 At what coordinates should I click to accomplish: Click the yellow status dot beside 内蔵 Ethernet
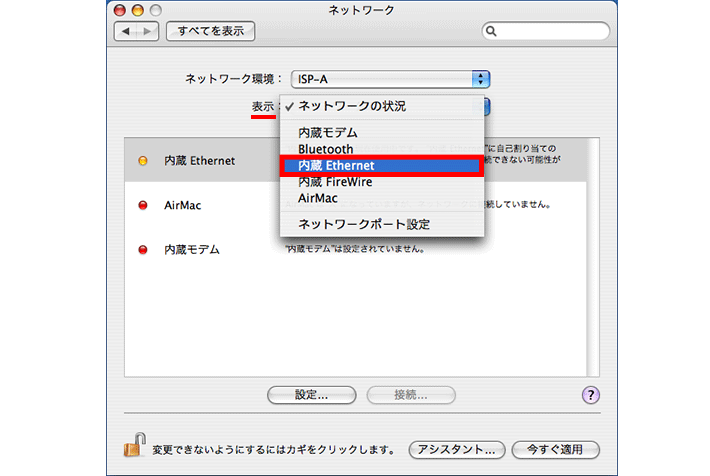[142, 160]
